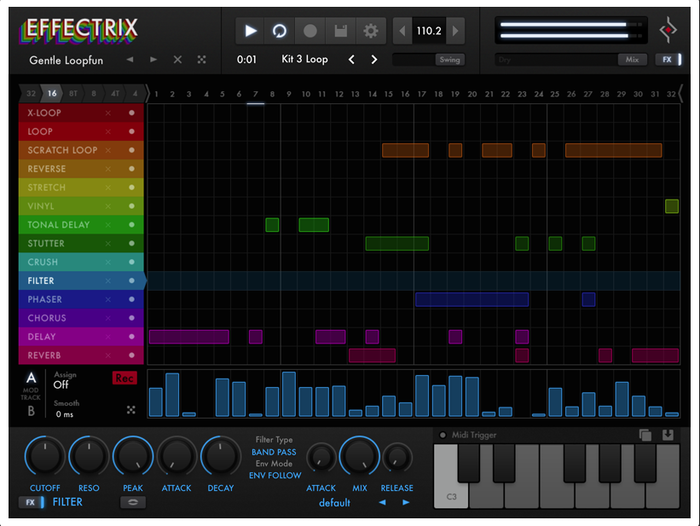
Task: Clear the STUTTER track with its X
Action: click(x=108, y=243)
